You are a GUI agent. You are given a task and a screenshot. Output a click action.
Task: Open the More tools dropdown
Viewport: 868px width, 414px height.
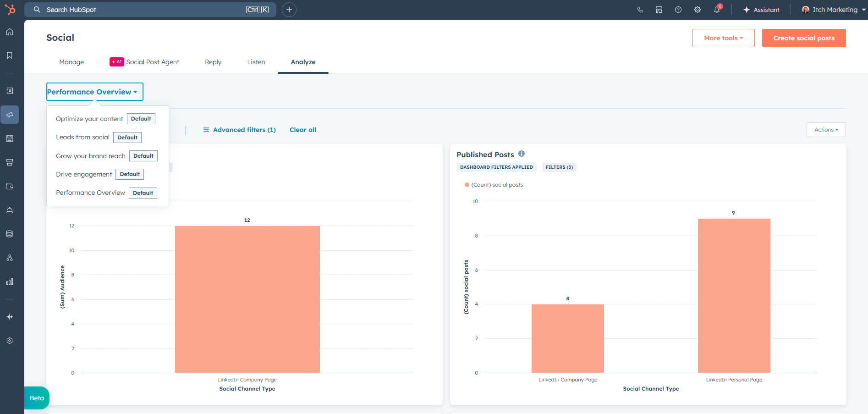tap(723, 38)
